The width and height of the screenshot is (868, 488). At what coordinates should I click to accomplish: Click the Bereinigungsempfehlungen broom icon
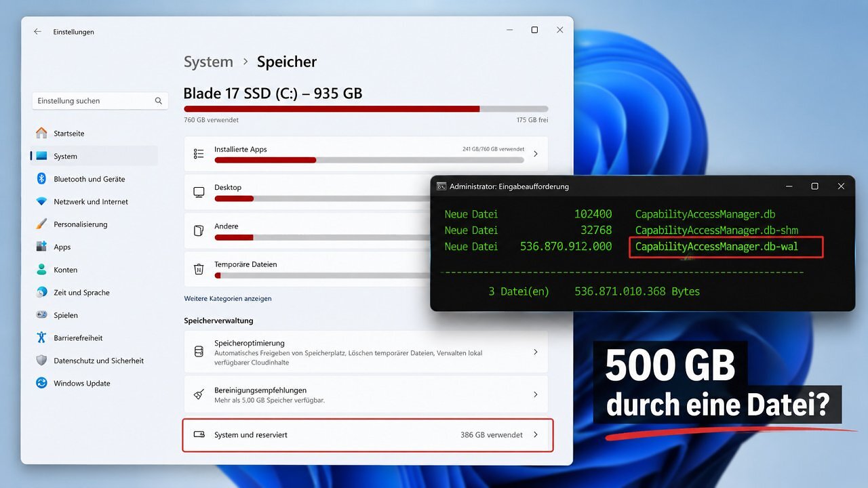point(199,394)
